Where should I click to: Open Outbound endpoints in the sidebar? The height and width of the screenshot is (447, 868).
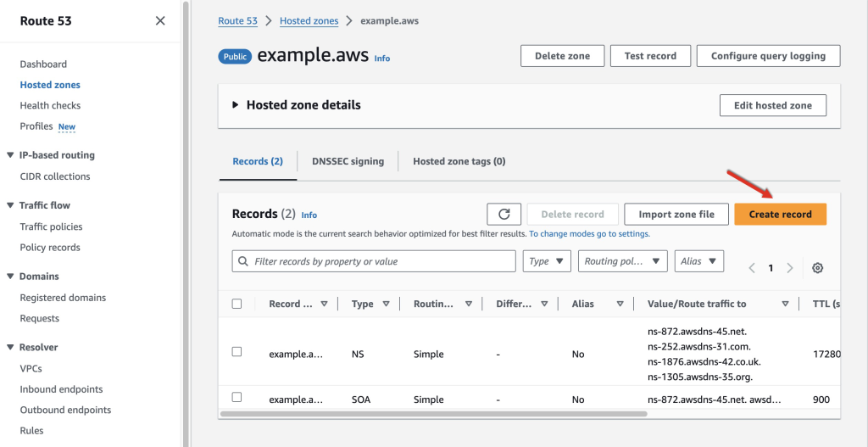[65, 410]
